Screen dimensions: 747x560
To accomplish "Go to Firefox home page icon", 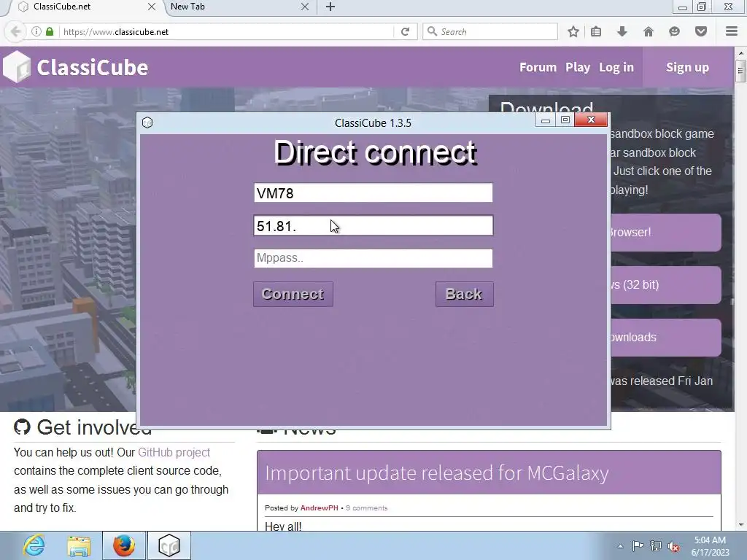I will 649,31.
